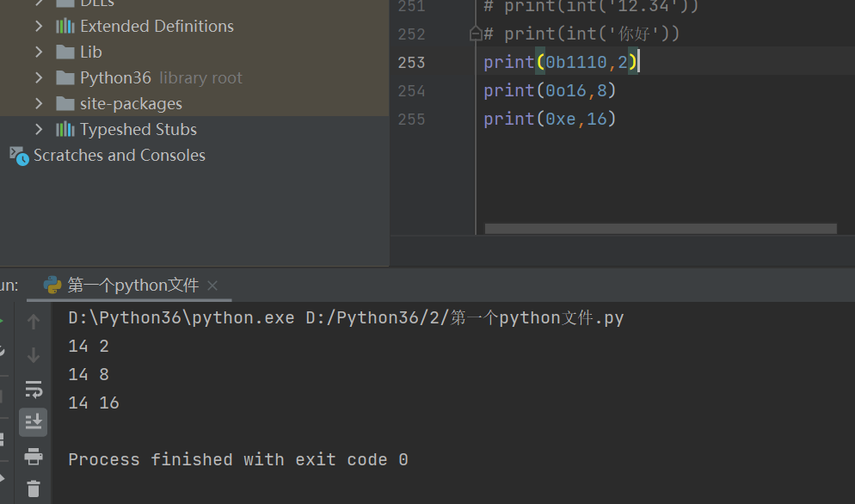The height and width of the screenshot is (504, 855).
Task: Expand the site-packages folder
Action: 39,103
